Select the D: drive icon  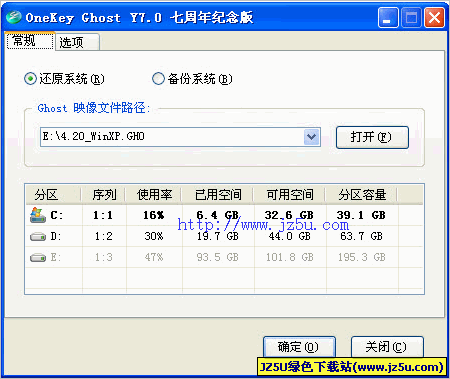click(38, 237)
